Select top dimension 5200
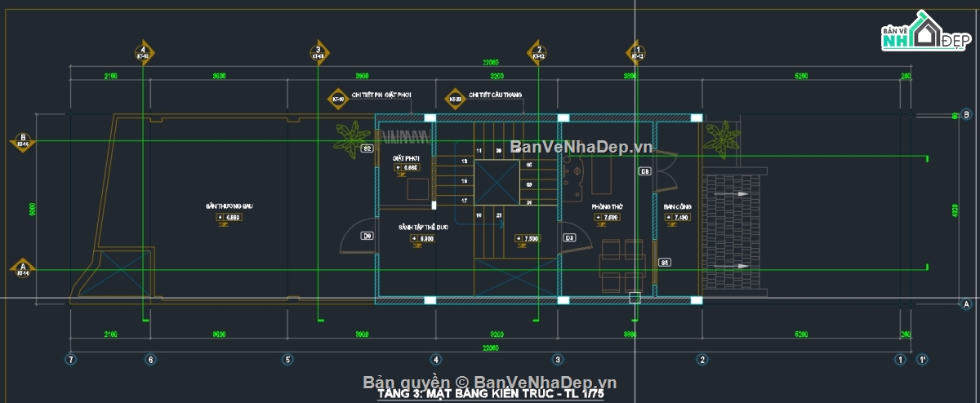Image resolution: width=980 pixels, height=403 pixels. (801, 76)
